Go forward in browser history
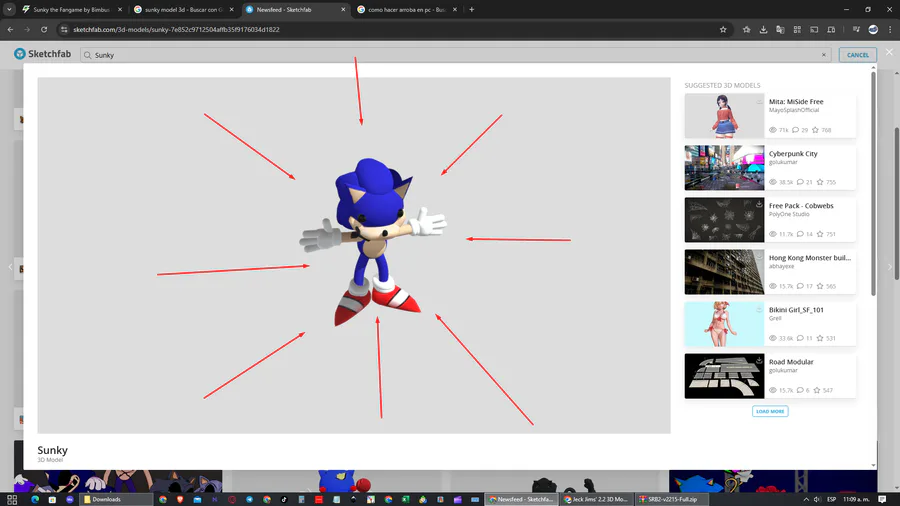 [27, 29]
